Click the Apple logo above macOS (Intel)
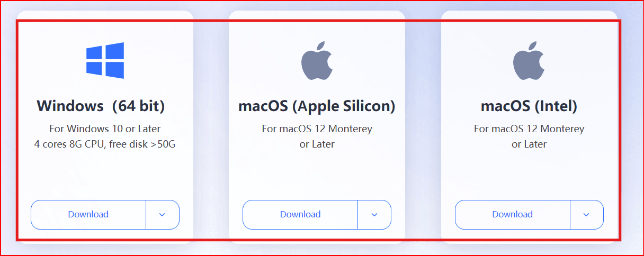 pos(529,60)
